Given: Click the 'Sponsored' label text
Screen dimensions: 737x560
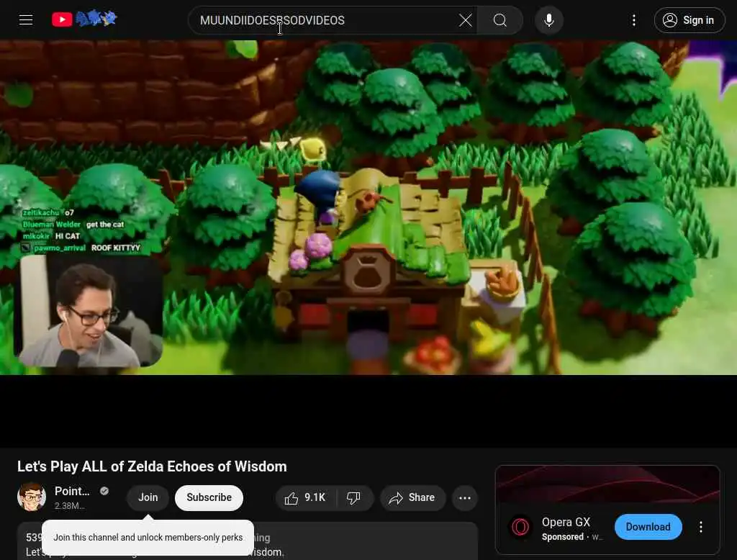Looking at the screenshot, I should pyautogui.click(x=563, y=537).
